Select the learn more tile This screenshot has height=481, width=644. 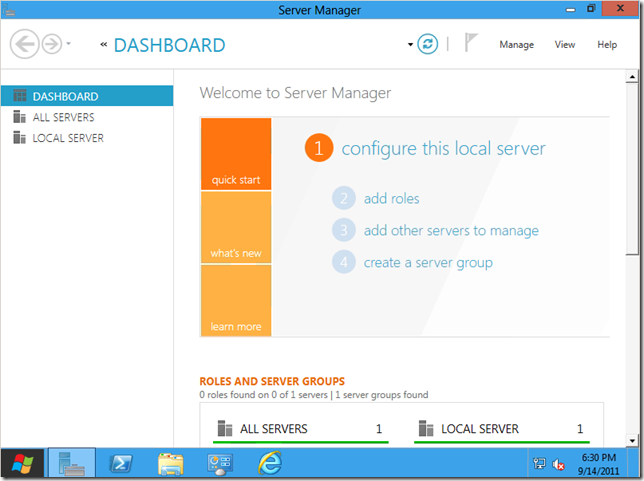[x=236, y=301]
